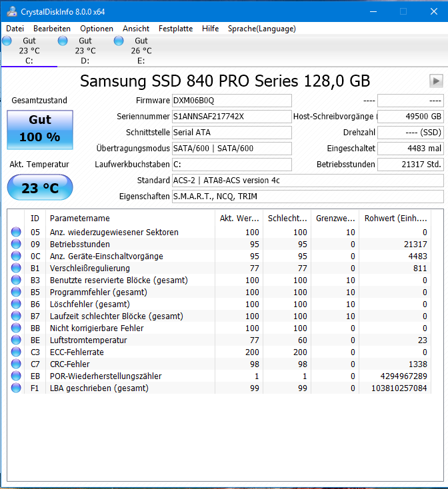This screenshot has width=448, height=489.
Task: Select the Verschleißregulierung row text
Action: coord(90,268)
